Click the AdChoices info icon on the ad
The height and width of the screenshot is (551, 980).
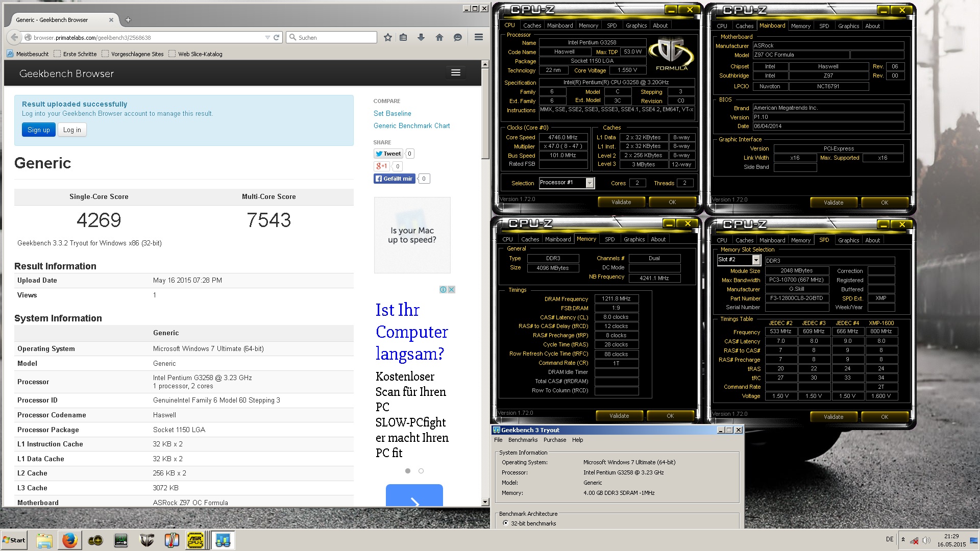click(x=443, y=290)
